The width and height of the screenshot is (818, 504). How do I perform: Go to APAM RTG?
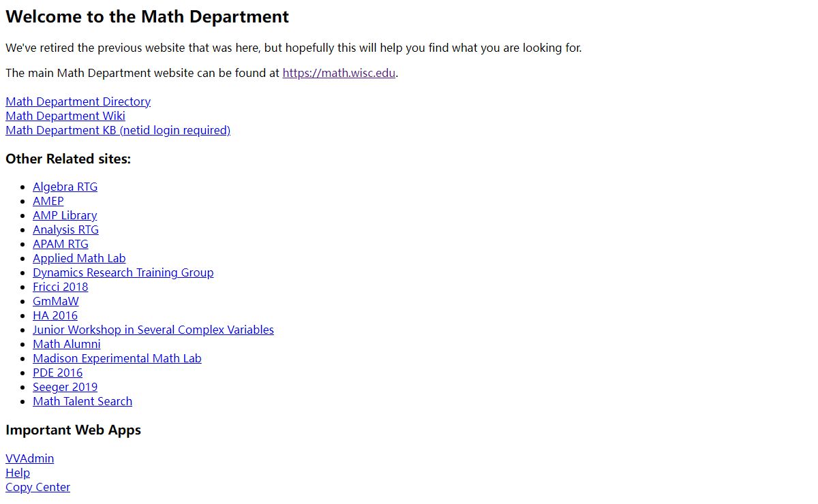[61, 244]
